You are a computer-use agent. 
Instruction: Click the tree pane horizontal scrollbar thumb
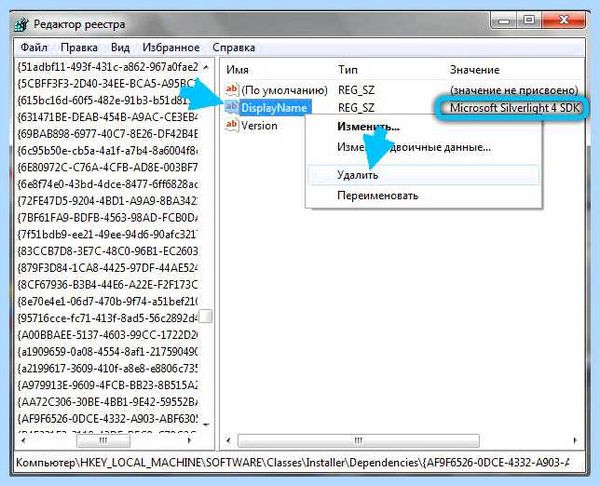[103, 441]
